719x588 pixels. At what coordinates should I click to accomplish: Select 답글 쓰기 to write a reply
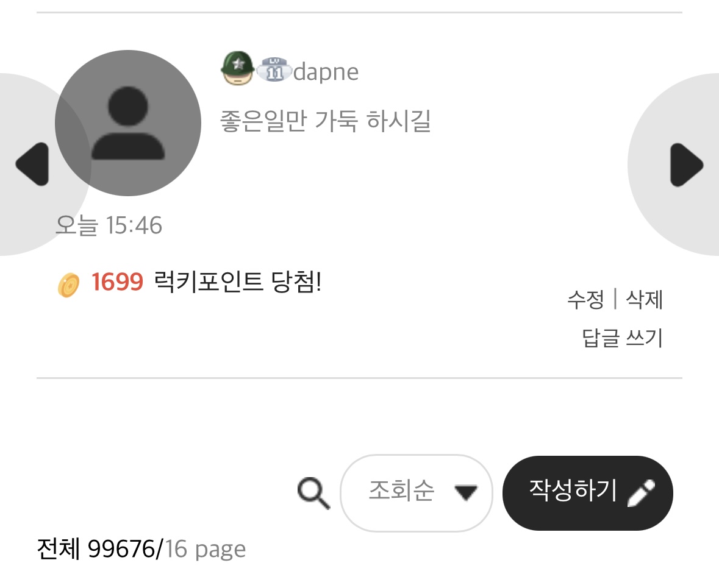(x=622, y=338)
